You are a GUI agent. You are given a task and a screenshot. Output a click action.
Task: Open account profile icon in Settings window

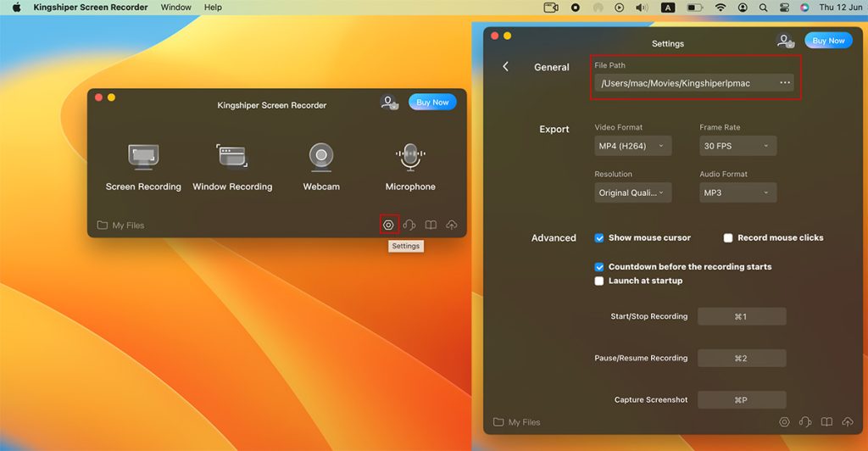click(786, 41)
